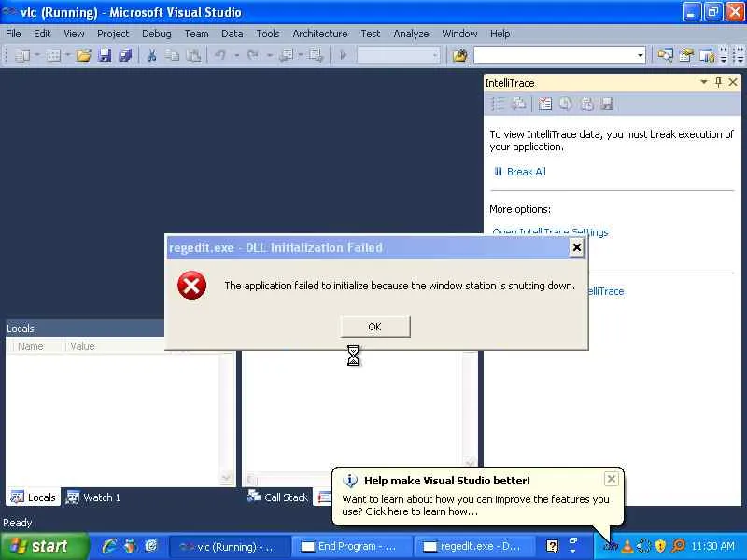Image resolution: width=747 pixels, height=560 pixels.
Task: Close the regedit.exe error dialog
Action: (576, 247)
